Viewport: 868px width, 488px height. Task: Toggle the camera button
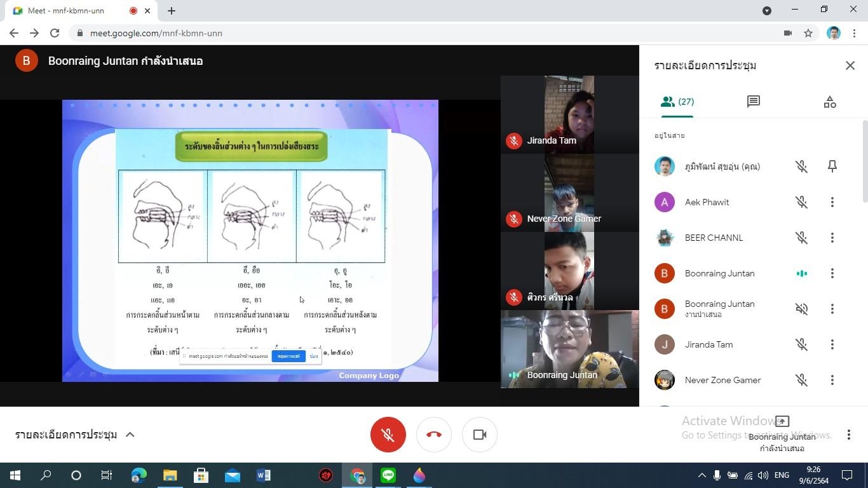click(479, 435)
